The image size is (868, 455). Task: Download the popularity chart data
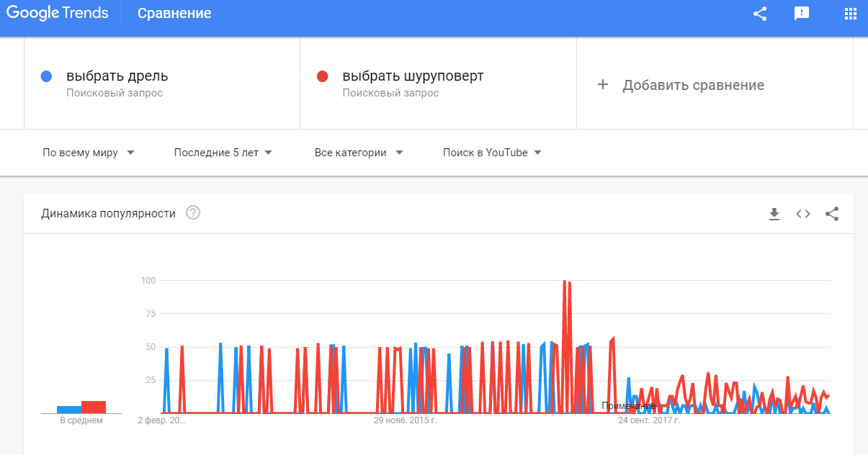point(774,214)
